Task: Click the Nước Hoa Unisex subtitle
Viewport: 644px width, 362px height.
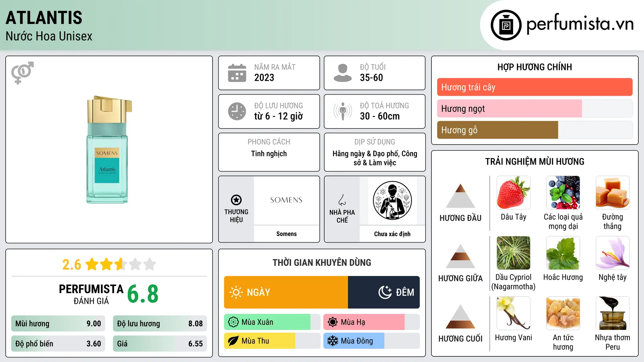Action: [x=49, y=36]
